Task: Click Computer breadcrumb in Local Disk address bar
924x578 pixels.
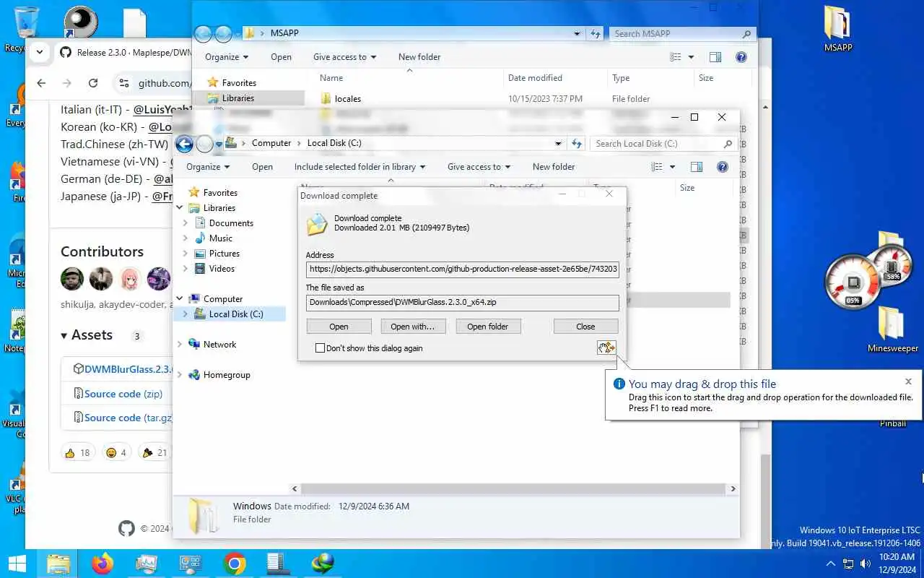Action: [271, 143]
